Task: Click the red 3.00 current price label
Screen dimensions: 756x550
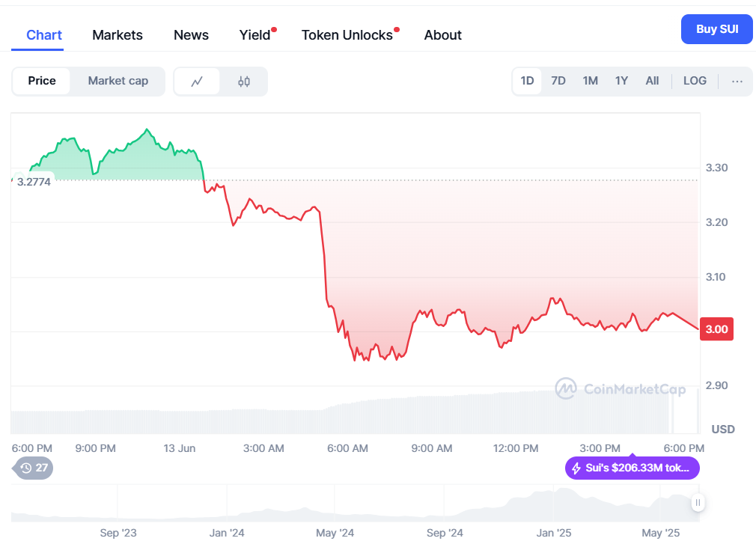Action: click(716, 329)
